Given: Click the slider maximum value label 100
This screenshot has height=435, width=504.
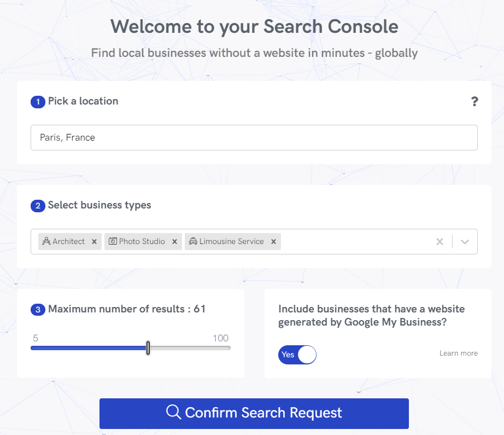Looking at the screenshot, I should tap(221, 338).
